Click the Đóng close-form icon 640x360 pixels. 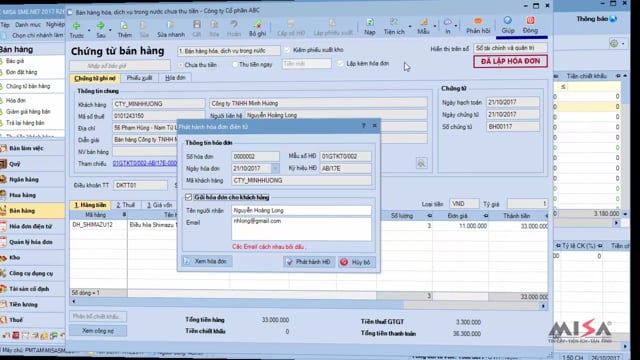530,21
